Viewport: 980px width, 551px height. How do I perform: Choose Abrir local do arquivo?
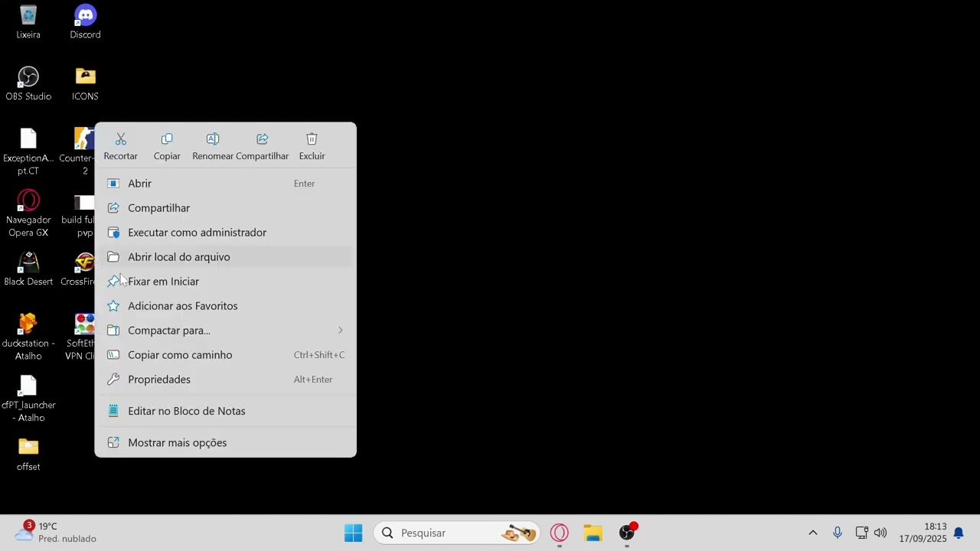pos(225,257)
